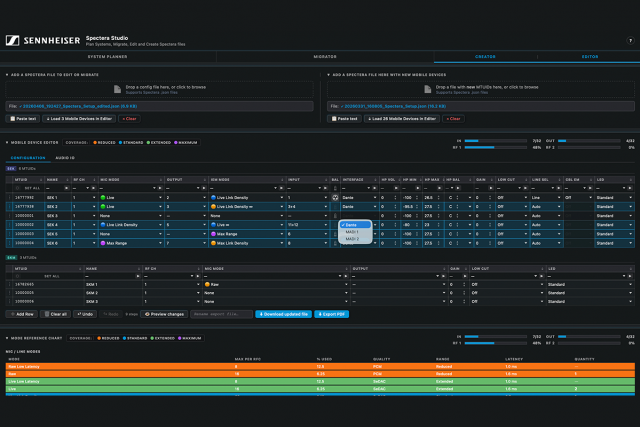Sort SEK table by MTUID column arrow
This screenshot has height=427, width=640.
41,180
